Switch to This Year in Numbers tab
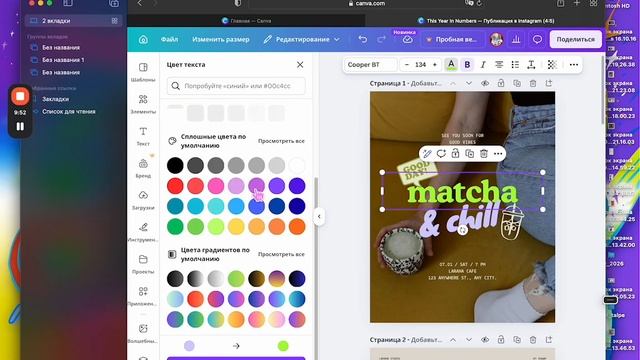 click(x=486, y=20)
